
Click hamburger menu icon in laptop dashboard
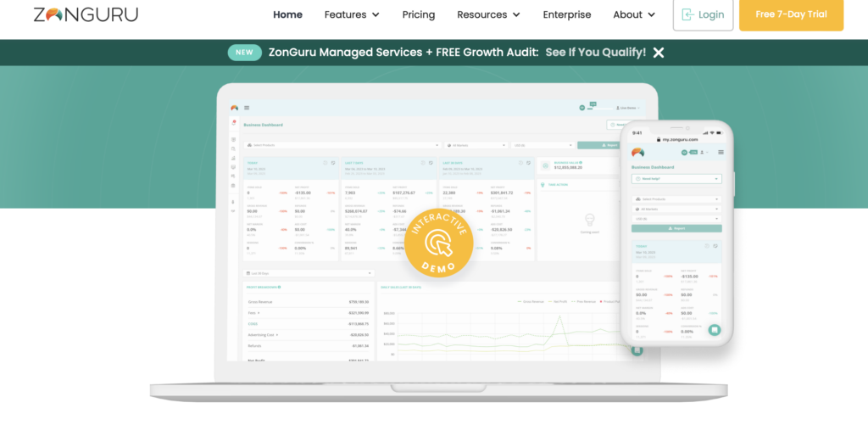(x=247, y=108)
